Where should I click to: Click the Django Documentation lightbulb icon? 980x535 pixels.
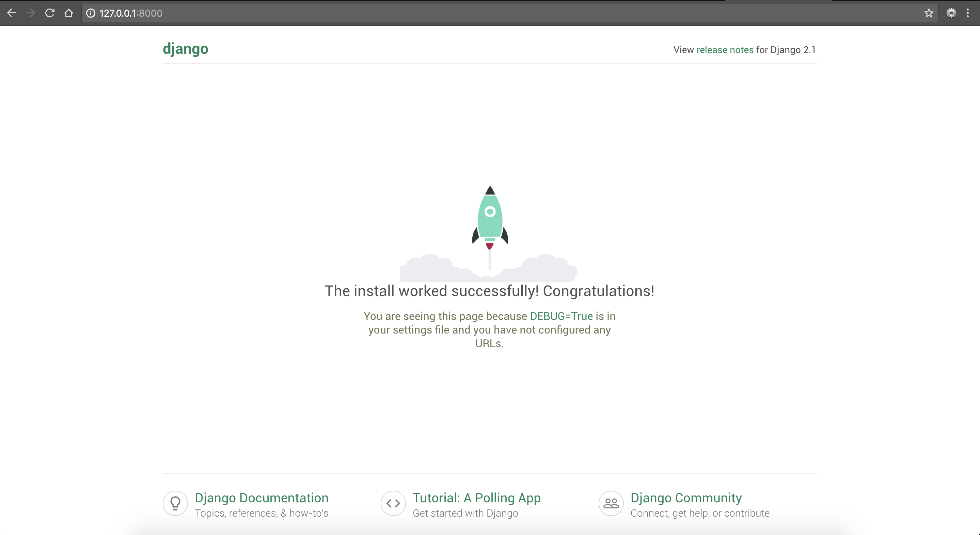pos(175,503)
